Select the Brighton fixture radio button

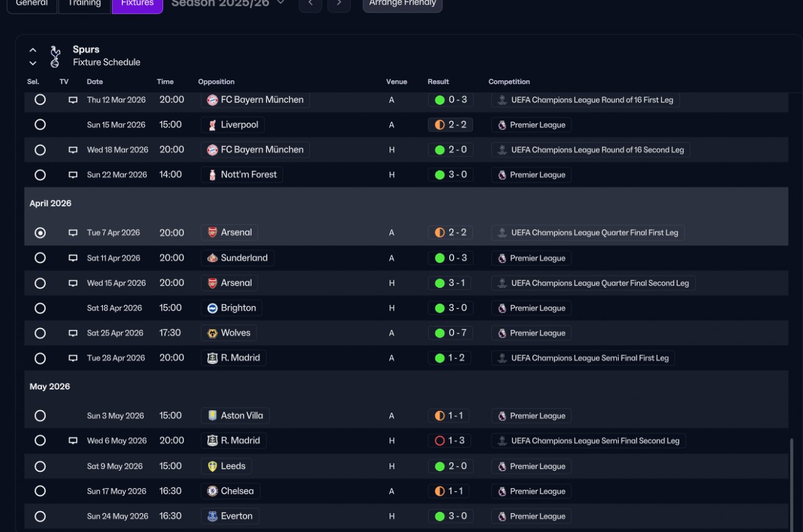coord(40,308)
